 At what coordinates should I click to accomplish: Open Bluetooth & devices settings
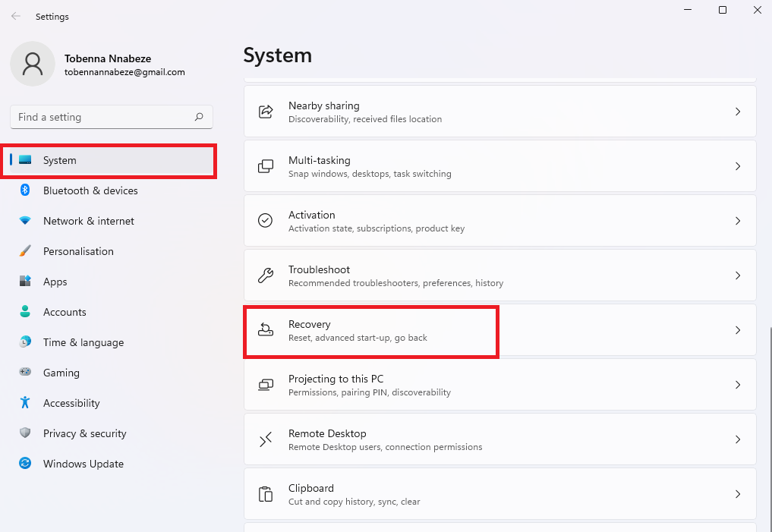click(x=90, y=190)
